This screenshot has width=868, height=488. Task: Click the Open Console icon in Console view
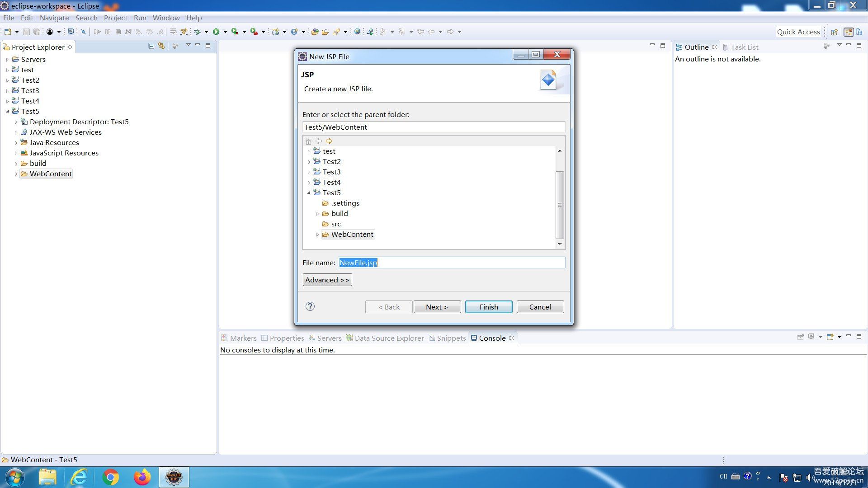pos(830,337)
